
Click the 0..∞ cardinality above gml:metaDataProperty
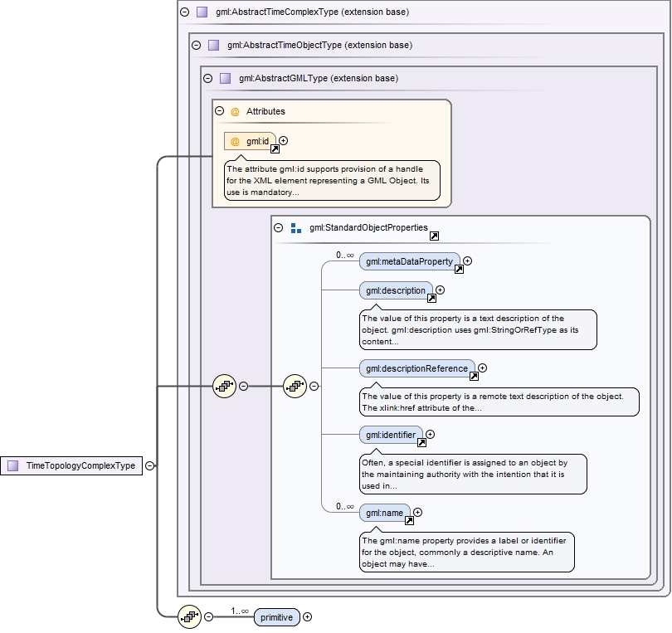click(x=345, y=255)
